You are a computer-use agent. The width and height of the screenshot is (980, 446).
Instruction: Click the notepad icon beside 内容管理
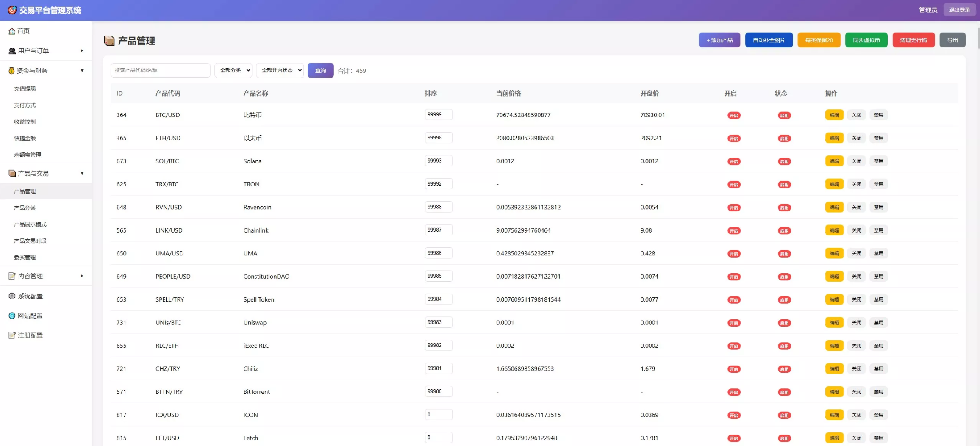[x=12, y=276]
